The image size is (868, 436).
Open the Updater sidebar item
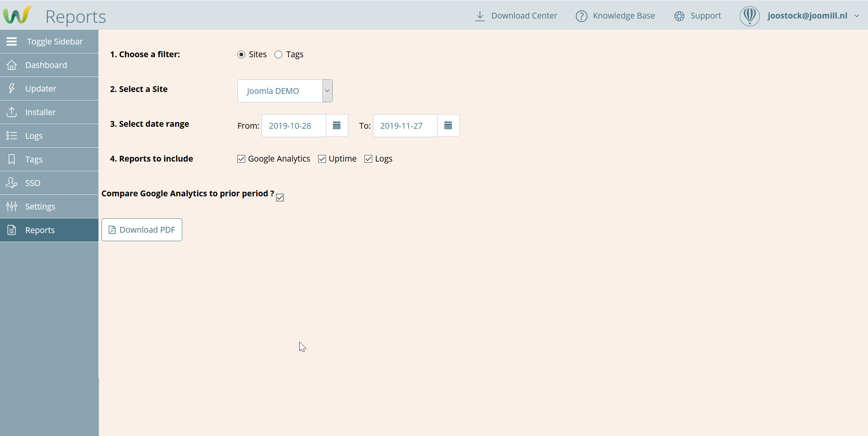[41, 89]
